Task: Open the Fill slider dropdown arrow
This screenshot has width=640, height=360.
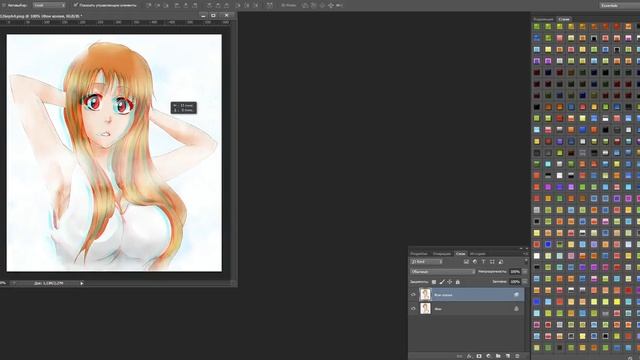Action: click(x=524, y=282)
